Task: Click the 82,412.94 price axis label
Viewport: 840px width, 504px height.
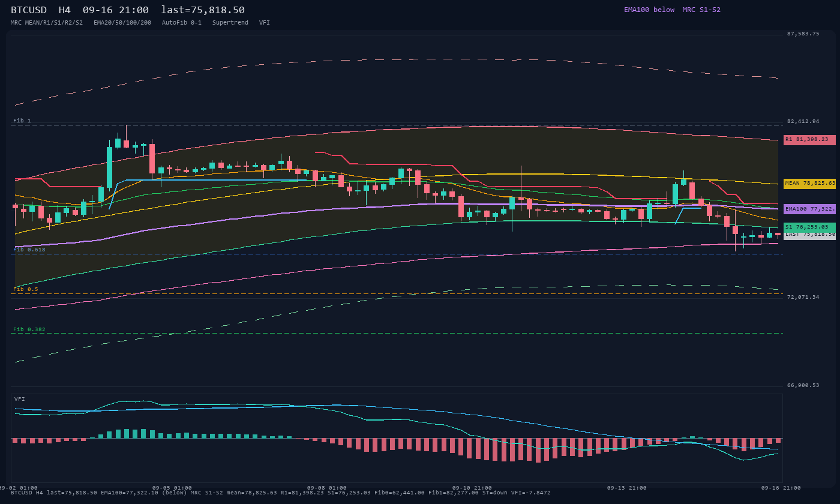Action: pos(803,121)
